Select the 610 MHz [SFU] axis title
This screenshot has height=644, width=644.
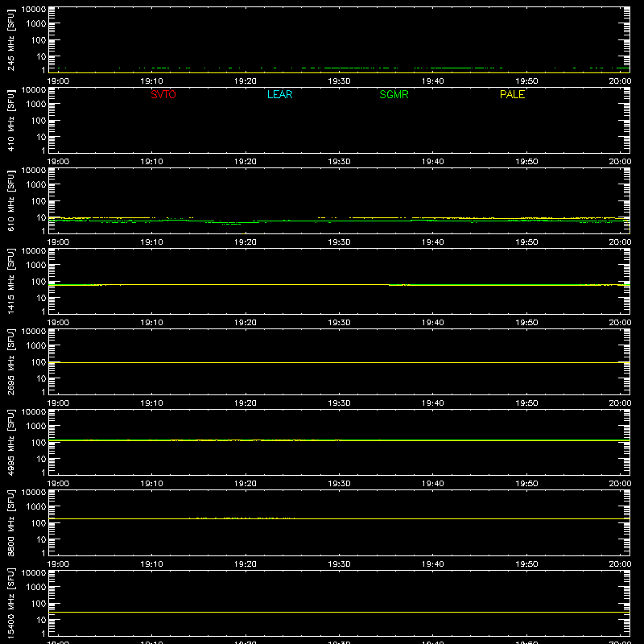coord(10,200)
